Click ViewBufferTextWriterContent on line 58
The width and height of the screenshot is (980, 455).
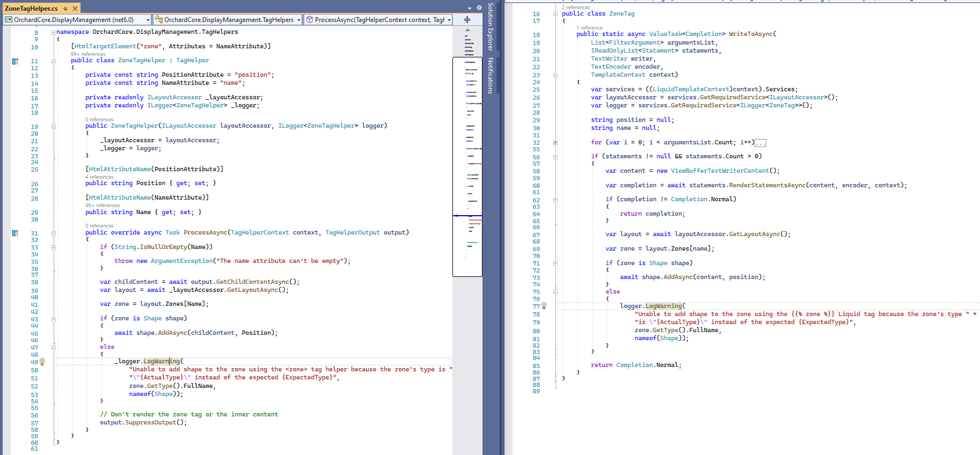tap(720, 171)
